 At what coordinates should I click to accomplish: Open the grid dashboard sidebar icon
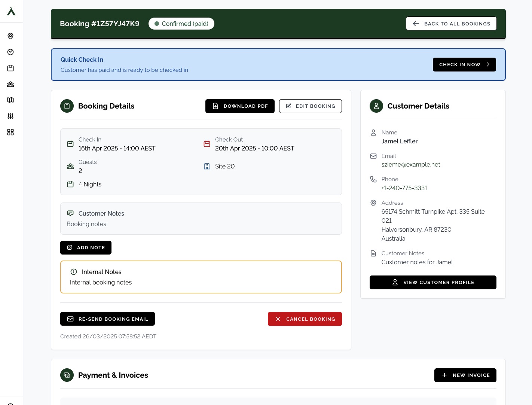(x=10, y=132)
